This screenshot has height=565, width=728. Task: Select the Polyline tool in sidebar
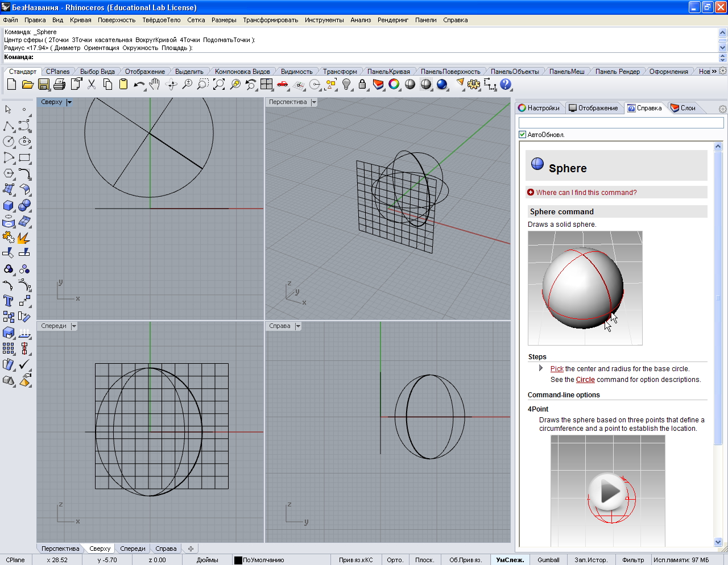9,126
